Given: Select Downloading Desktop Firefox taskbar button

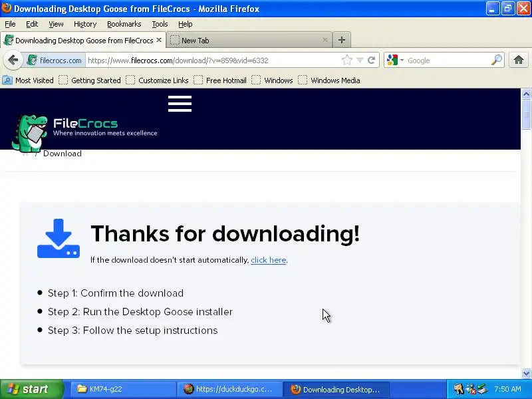Looking at the screenshot, I should click(x=336, y=389).
